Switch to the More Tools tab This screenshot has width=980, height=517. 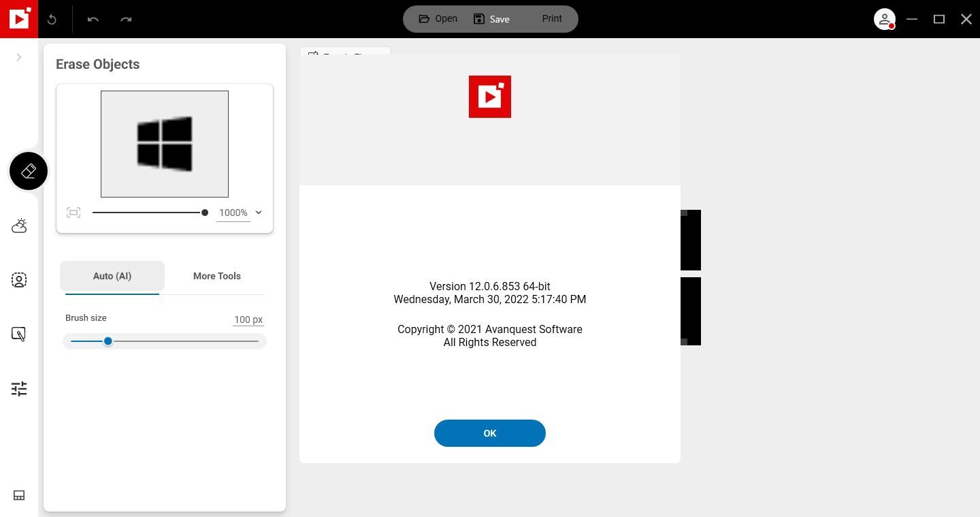[217, 276]
